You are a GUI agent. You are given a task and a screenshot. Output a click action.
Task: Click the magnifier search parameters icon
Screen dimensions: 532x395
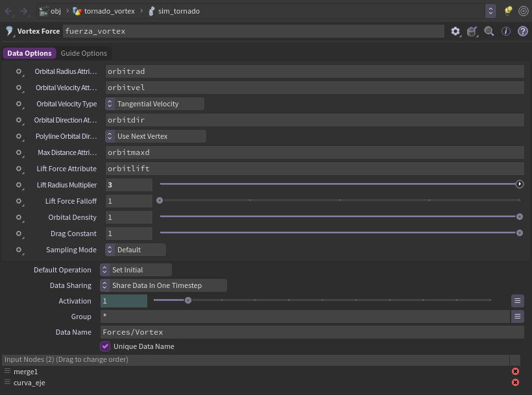489,31
